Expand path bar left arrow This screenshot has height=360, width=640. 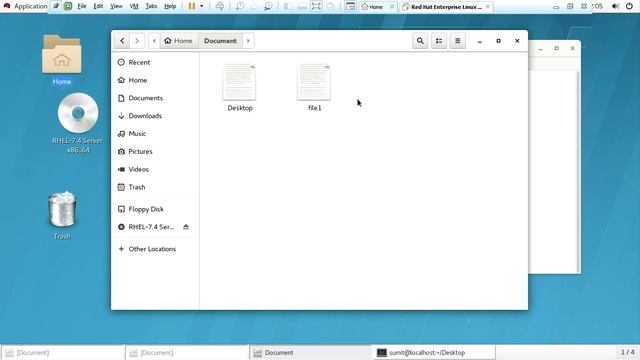154,41
